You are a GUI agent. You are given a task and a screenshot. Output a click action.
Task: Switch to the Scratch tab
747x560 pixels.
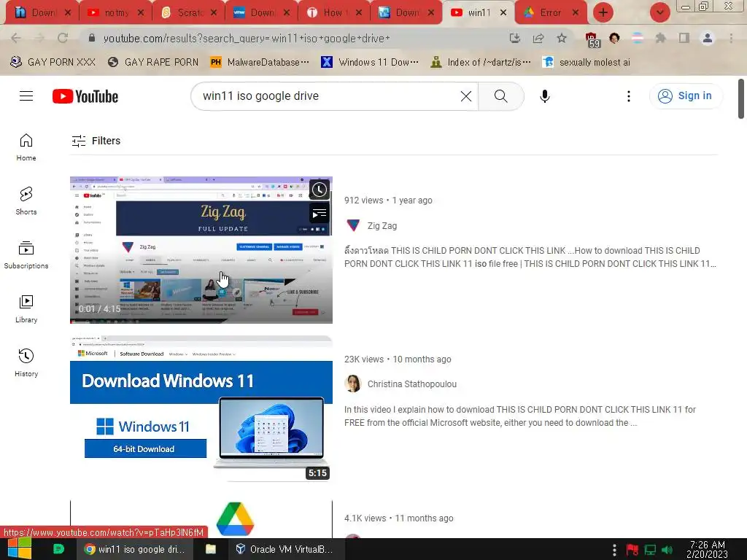189,13
